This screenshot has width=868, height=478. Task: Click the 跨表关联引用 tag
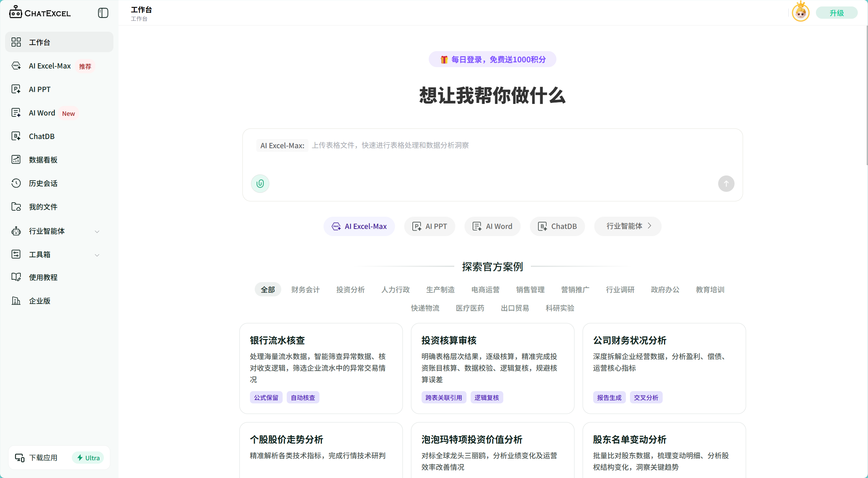(x=444, y=398)
